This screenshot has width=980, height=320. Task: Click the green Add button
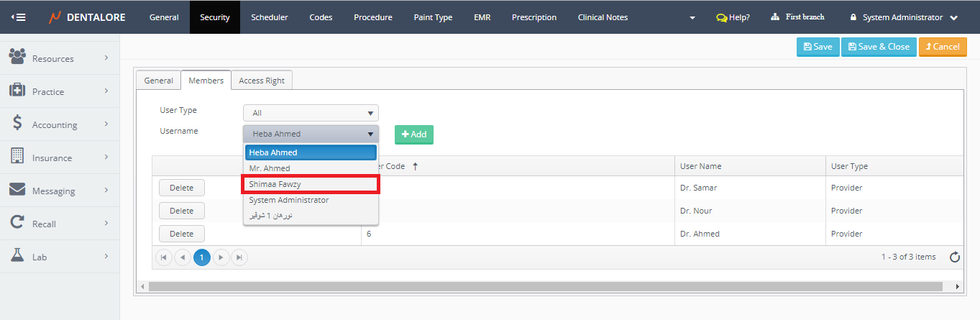coord(413,134)
